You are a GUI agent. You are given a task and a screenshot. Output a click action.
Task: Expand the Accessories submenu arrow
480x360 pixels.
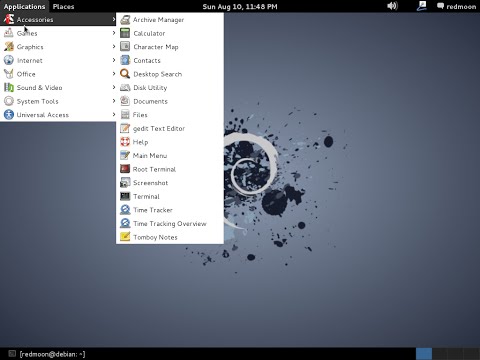(x=114, y=19)
